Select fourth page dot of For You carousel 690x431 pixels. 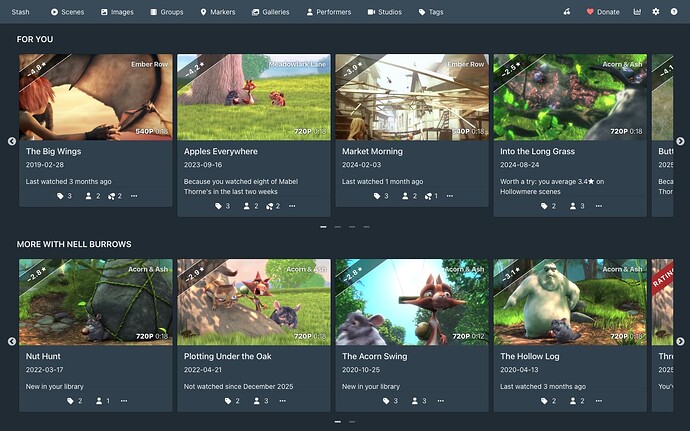point(366,227)
